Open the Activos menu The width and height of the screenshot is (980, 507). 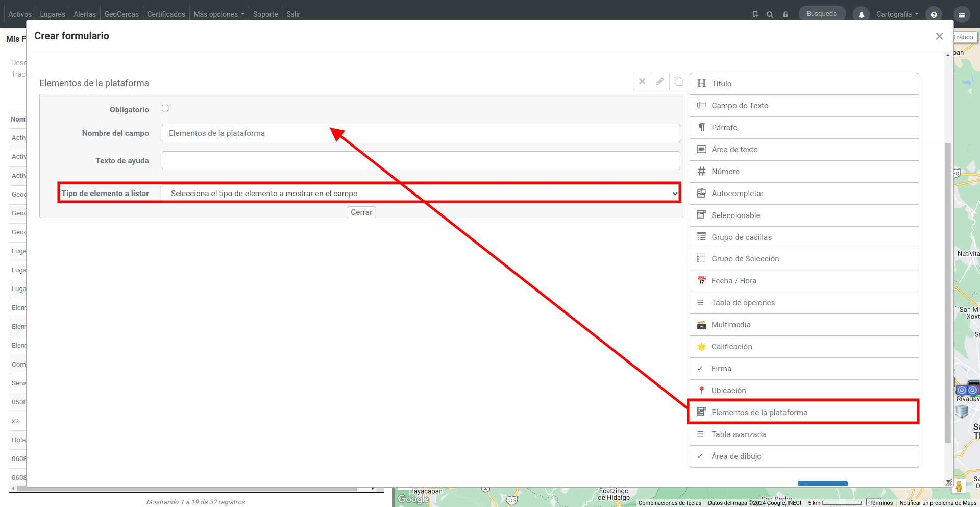click(x=20, y=14)
